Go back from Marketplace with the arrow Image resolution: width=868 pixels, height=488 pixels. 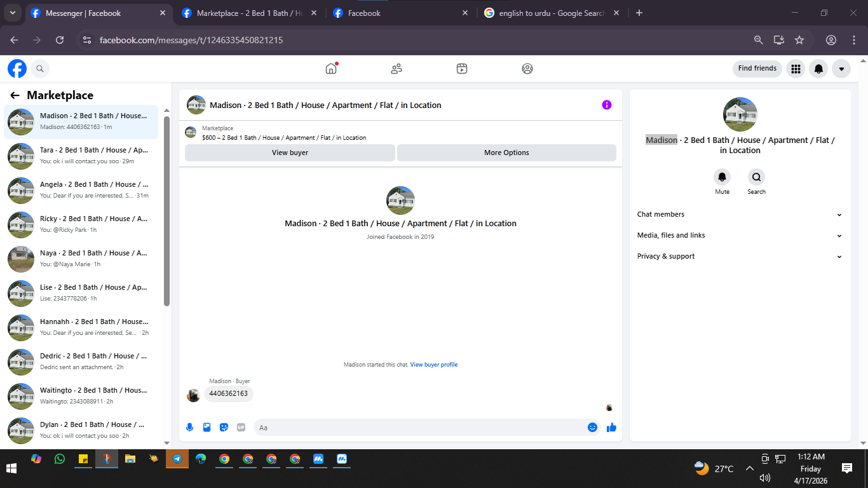15,95
